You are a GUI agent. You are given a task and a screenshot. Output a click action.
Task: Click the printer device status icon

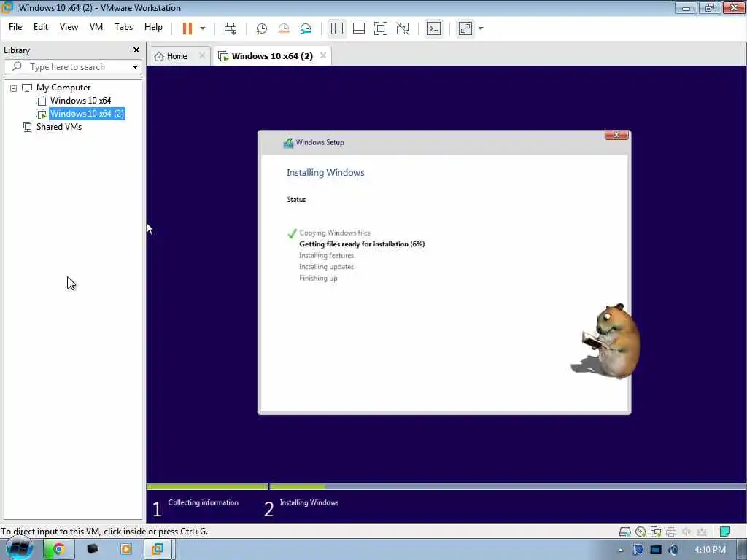point(671,532)
